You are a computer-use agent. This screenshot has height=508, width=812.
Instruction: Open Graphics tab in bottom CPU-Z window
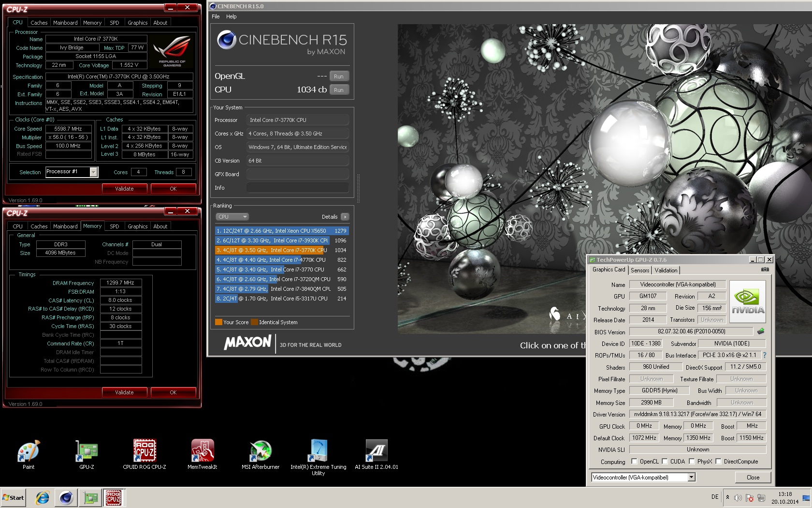[x=138, y=226]
